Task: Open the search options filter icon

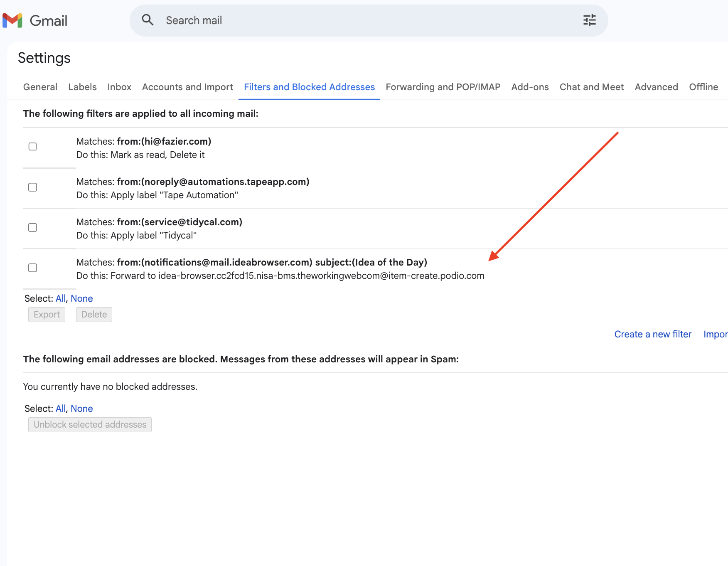Action: coord(589,20)
